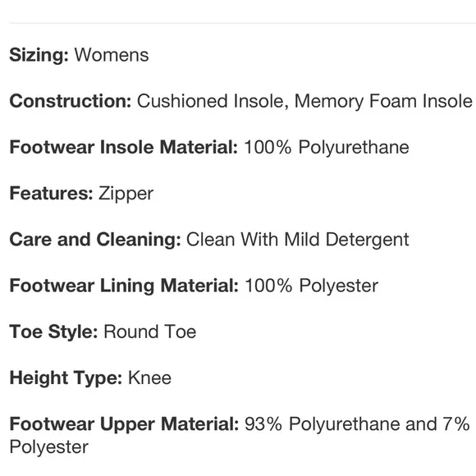Click the Footwear Lining Material label
The image size is (476, 476).
coord(124,286)
